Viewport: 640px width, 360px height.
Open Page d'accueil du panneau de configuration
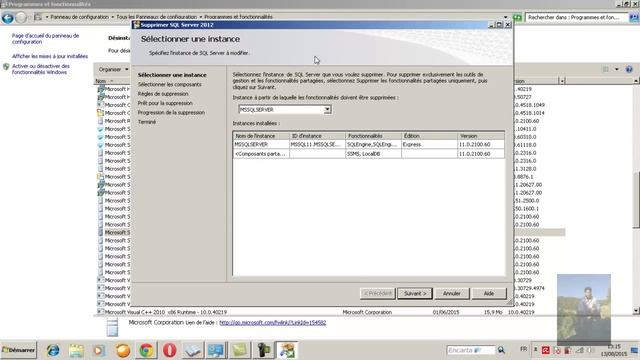(x=45, y=39)
